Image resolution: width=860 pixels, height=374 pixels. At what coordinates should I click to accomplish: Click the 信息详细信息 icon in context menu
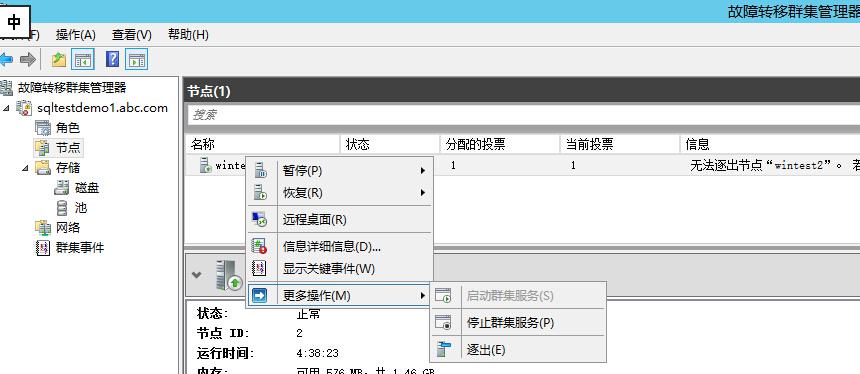tap(259, 246)
